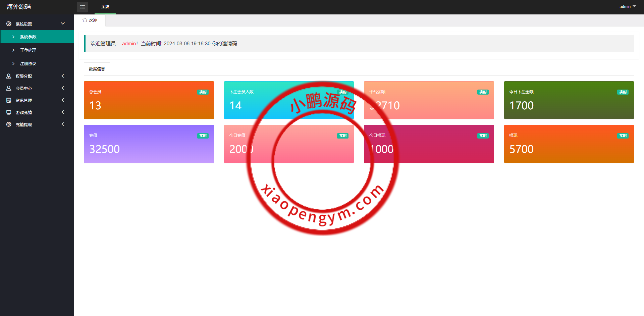Select the 数据信息 tab
The image size is (644, 316).
click(97, 69)
